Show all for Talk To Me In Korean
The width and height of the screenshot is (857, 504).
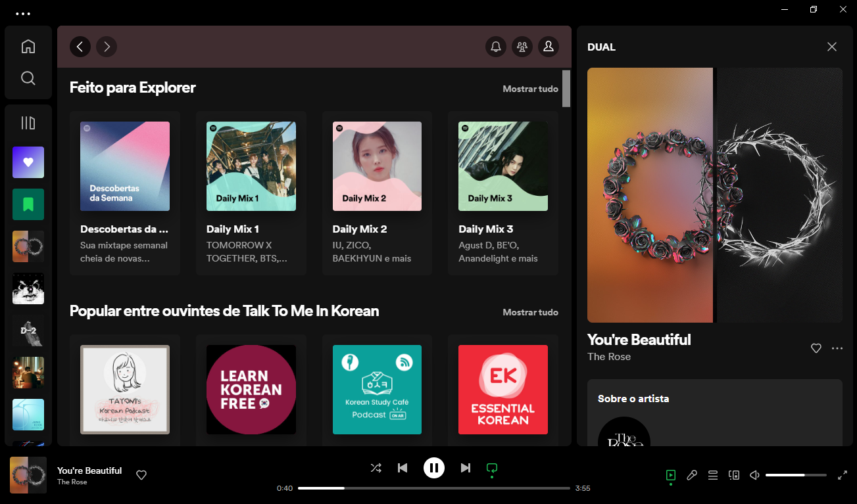coord(530,312)
